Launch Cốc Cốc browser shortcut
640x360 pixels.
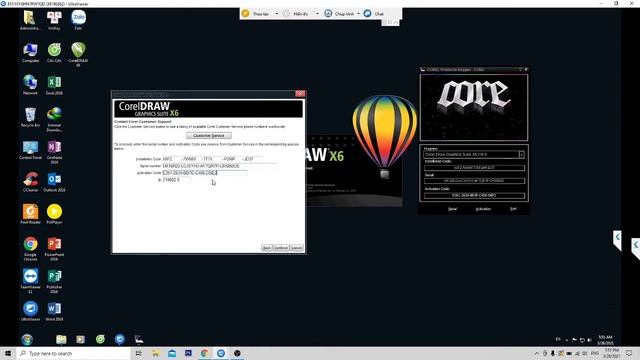click(x=54, y=53)
